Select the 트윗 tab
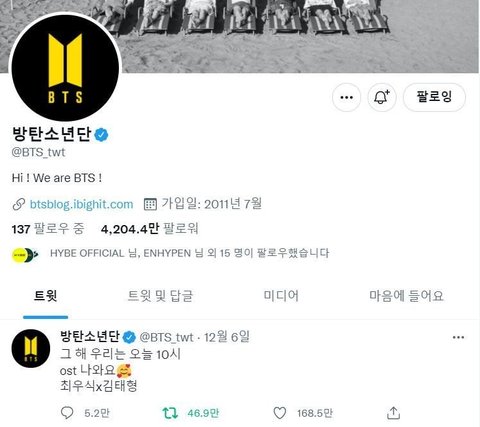Image resolution: width=480 pixels, height=427 pixels. pos(46,296)
